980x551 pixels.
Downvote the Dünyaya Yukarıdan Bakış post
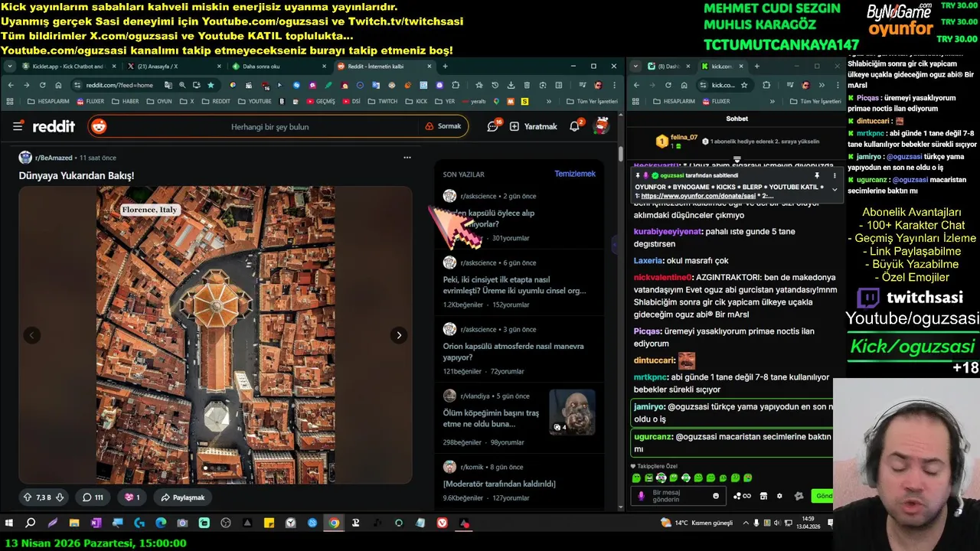point(60,497)
